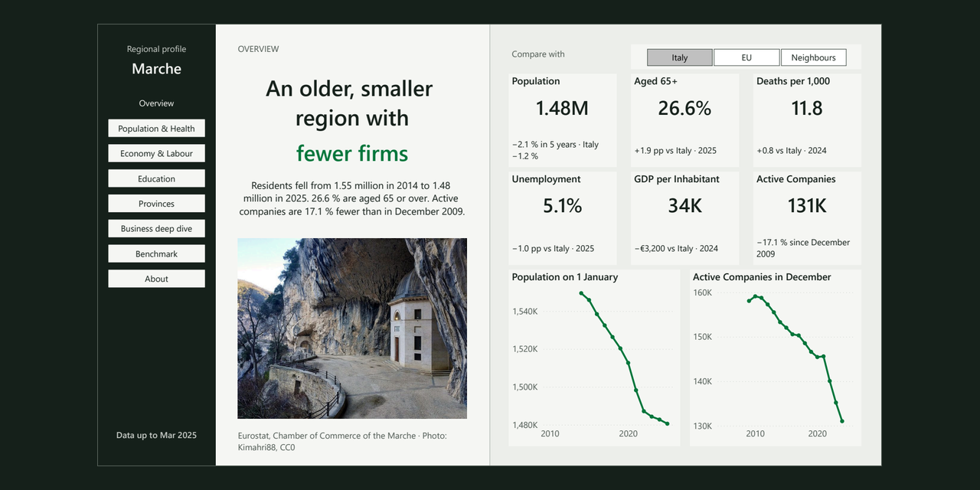Click the green 'fewer firms' headline
This screenshot has height=490, width=980.
pyautogui.click(x=352, y=153)
